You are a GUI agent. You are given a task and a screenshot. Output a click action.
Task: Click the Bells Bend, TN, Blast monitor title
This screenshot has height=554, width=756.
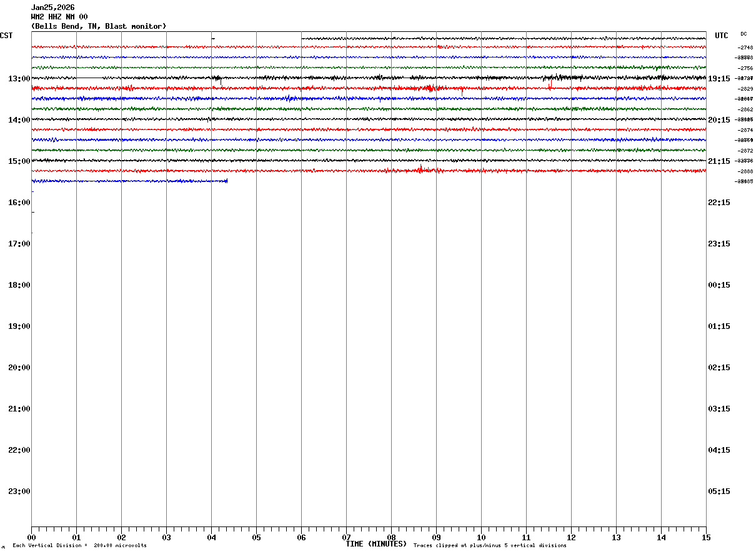(99, 26)
